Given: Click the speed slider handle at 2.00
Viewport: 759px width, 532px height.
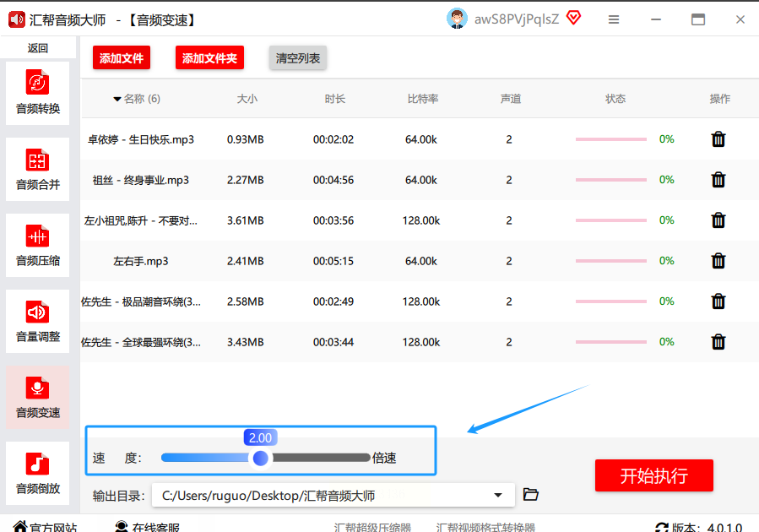Looking at the screenshot, I should click(261, 458).
